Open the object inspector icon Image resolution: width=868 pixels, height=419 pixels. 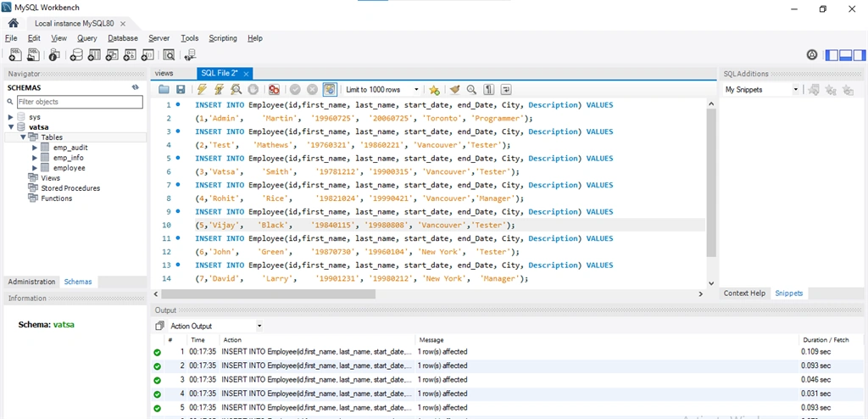click(x=54, y=54)
